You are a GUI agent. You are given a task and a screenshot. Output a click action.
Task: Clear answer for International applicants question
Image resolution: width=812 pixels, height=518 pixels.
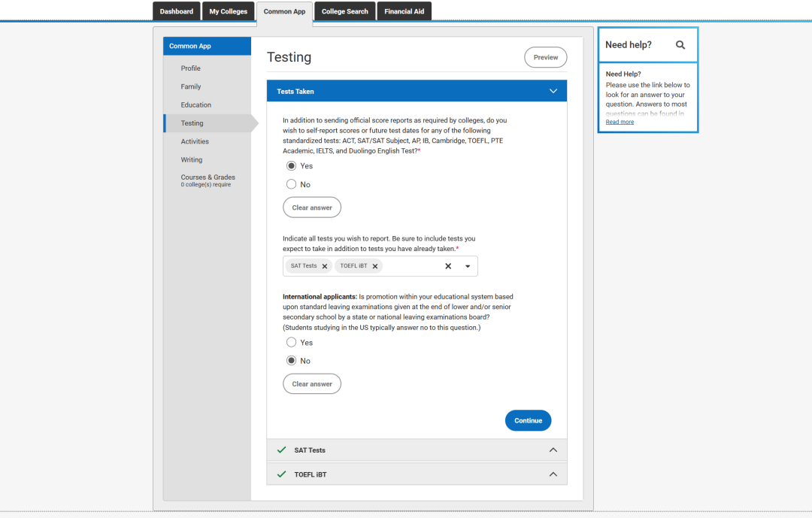coord(312,384)
